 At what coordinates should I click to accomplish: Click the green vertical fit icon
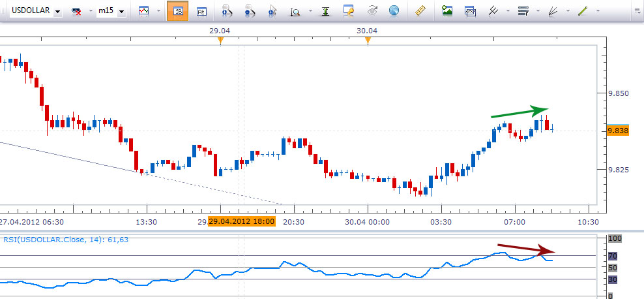coord(326,11)
